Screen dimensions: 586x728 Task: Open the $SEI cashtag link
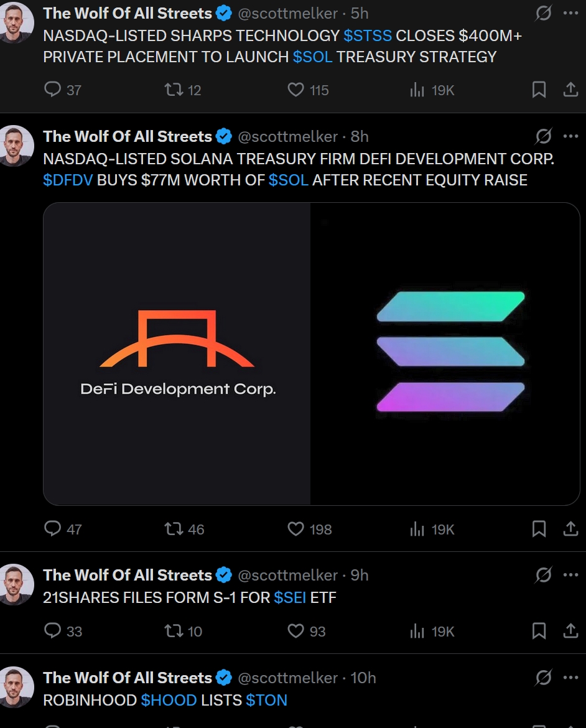pyautogui.click(x=290, y=598)
